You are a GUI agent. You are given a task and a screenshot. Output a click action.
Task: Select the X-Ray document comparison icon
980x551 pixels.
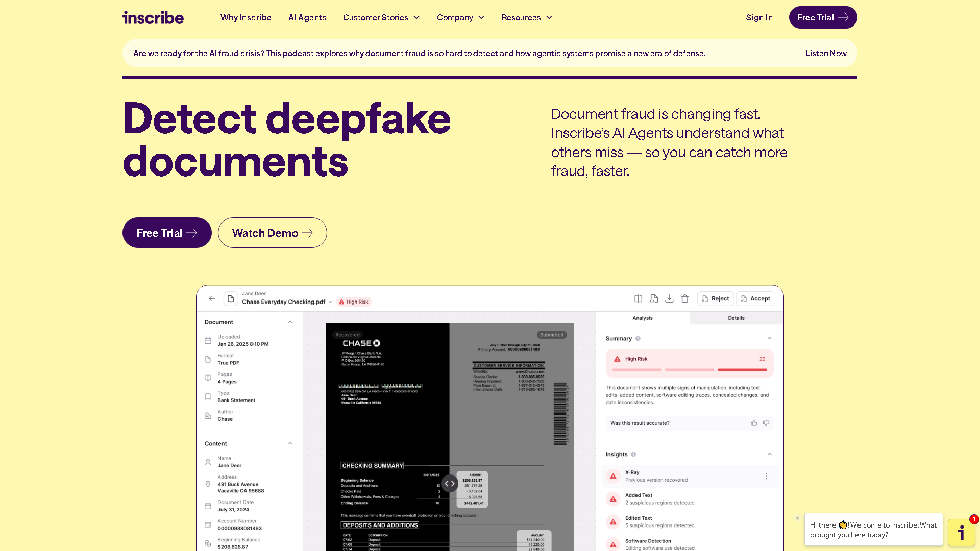click(x=654, y=298)
